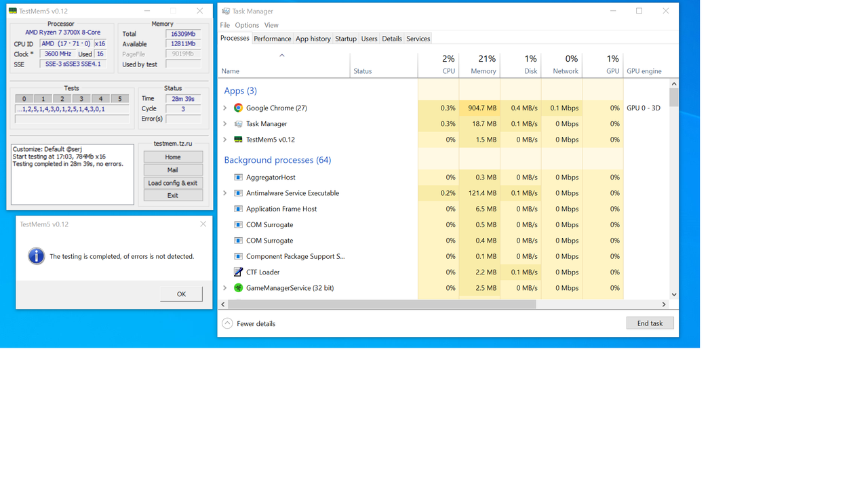Click the horizontal scrollbar left arrow
Screen dimensions: 868x488
pos(223,304)
